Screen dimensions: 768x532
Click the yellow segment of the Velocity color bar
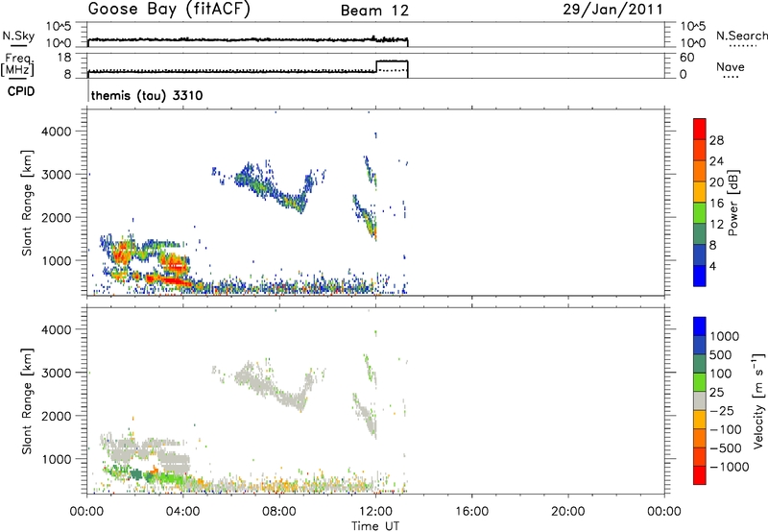click(700, 420)
